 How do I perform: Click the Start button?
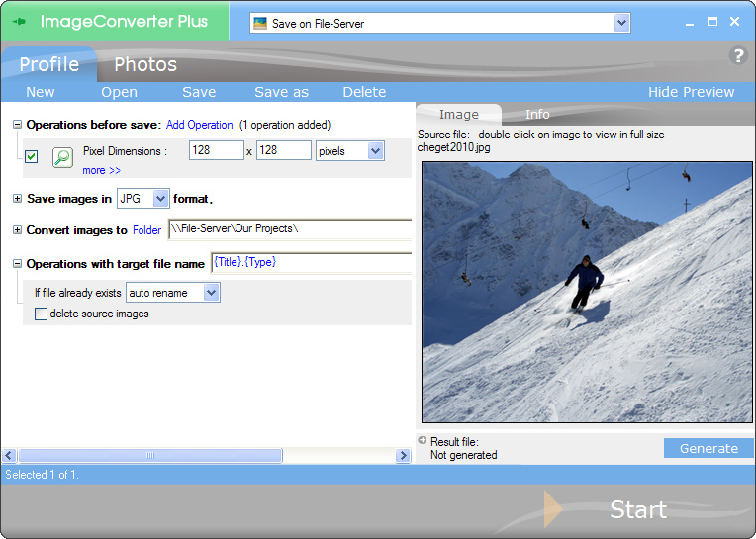click(x=637, y=509)
